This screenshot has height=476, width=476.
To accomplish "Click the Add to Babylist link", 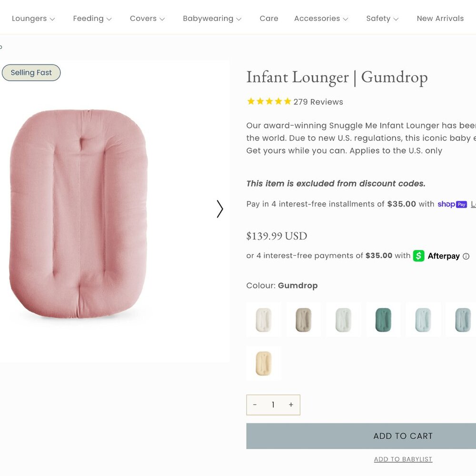I will [x=403, y=459].
